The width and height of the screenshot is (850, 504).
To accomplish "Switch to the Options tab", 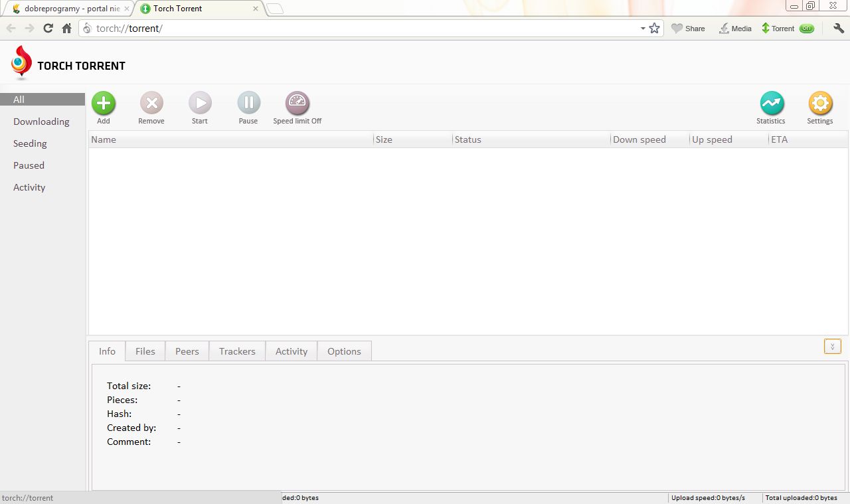I will tap(344, 351).
